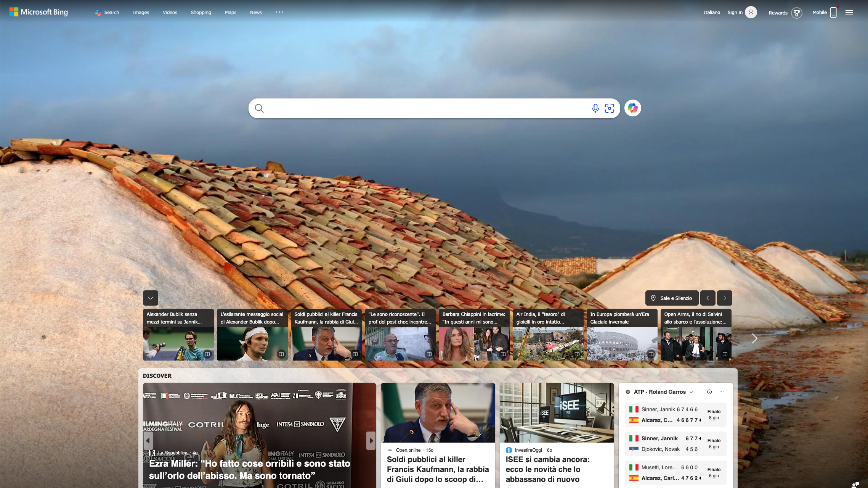Viewport: 868px width, 488px height.
Task: Open the Mobile link
Action: point(820,12)
